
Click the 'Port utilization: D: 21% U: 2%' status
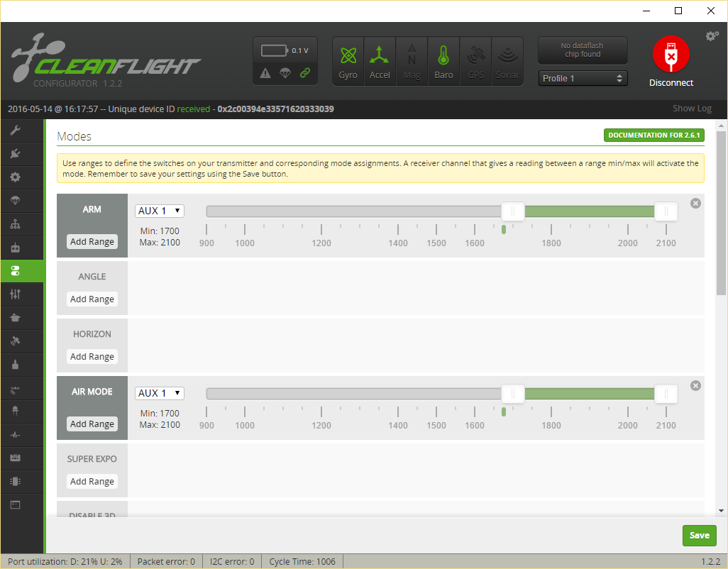[65, 562]
